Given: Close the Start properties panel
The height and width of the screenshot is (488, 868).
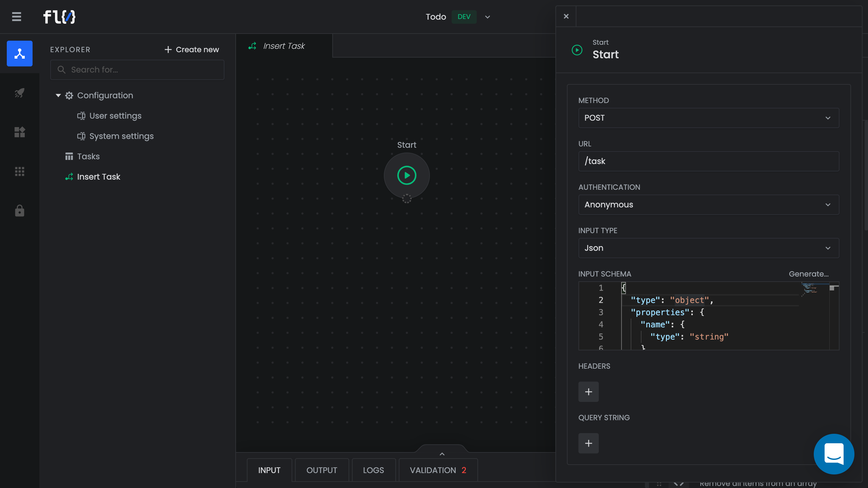Looking at the screenshot, I should pyautogui.click(x=566, y=16).
